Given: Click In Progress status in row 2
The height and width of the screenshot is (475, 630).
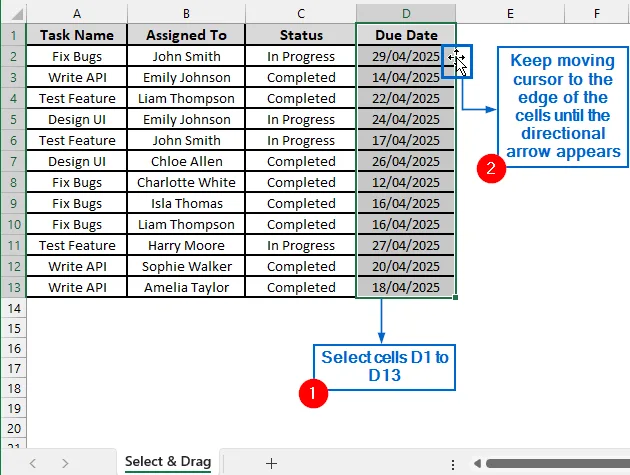Looking at the screenshot, I should pos(301,56).
